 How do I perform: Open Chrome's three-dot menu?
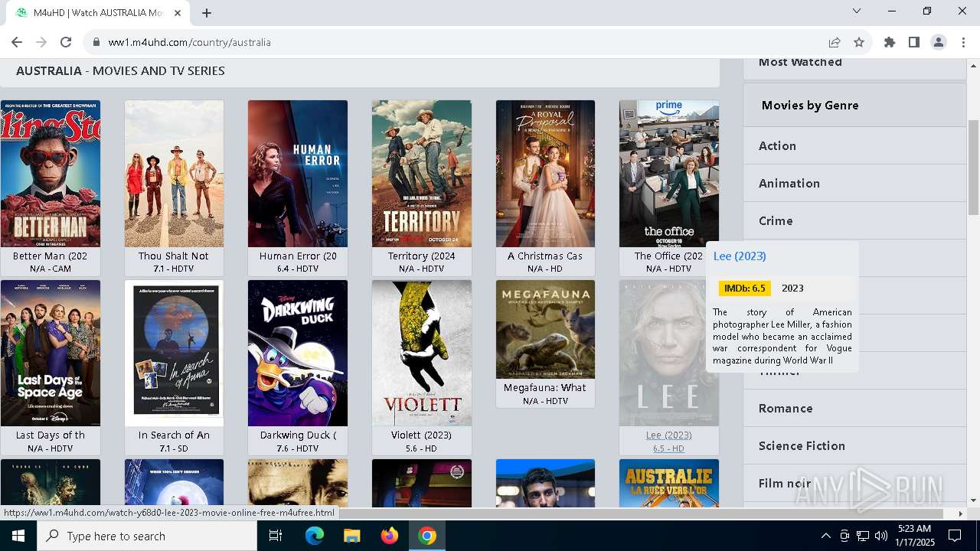pos(963,42)
